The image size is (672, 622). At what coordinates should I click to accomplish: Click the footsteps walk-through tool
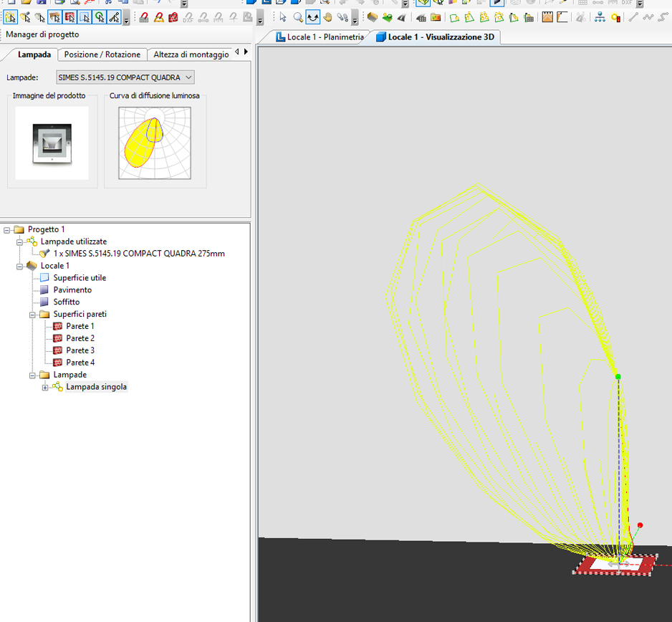pos(343,17)
